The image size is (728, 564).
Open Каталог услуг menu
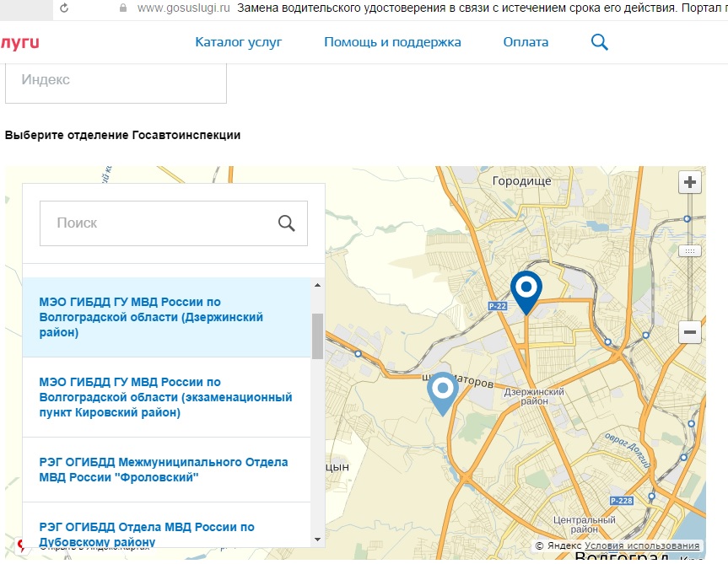coord(239,42)
